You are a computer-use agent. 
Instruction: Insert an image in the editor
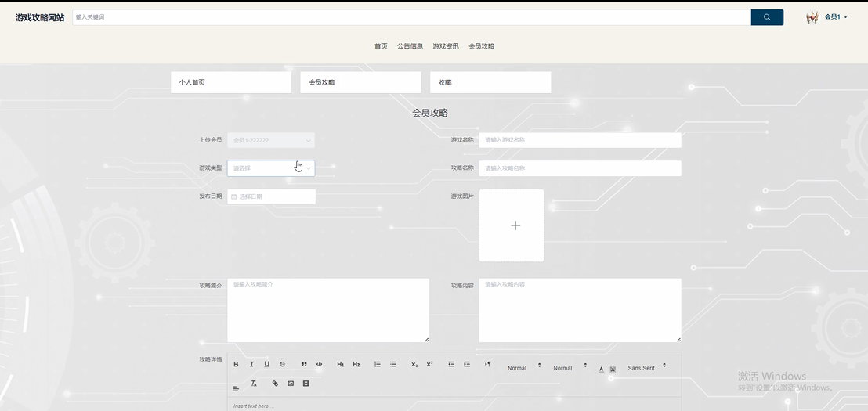tap(291, 384)
